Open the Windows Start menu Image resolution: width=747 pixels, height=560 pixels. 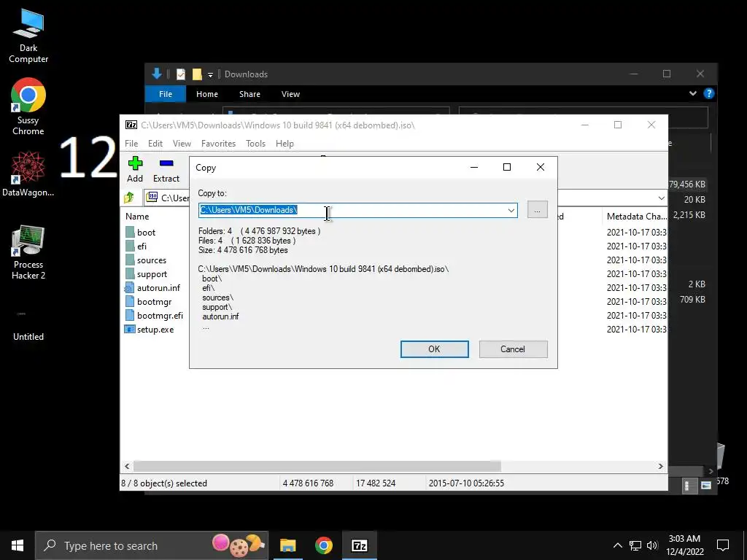point(18,545)
